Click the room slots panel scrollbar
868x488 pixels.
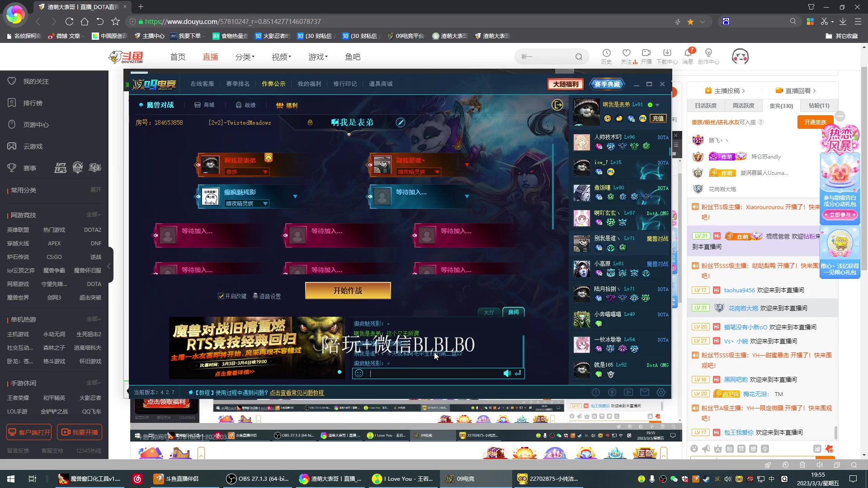tap(552, 186)
